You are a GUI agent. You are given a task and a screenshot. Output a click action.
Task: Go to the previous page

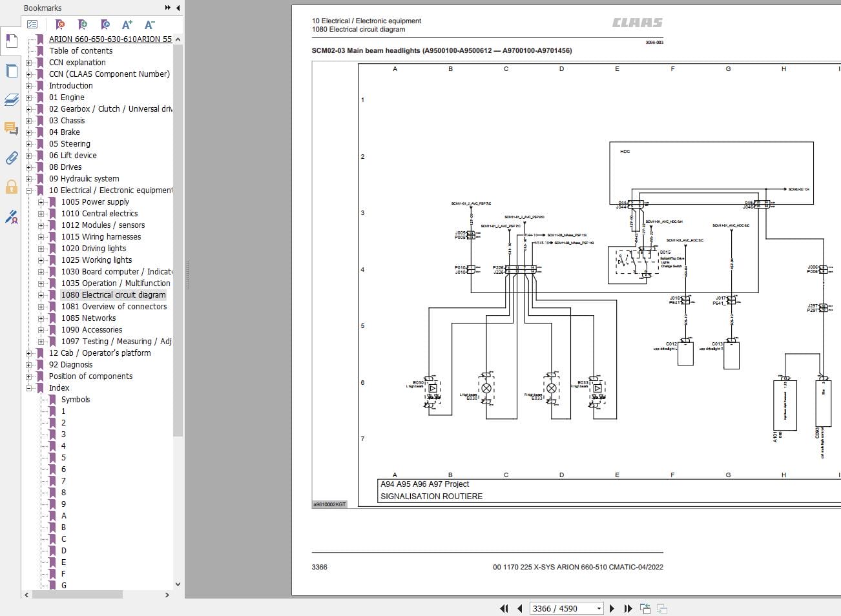click(x=519, y=608)
